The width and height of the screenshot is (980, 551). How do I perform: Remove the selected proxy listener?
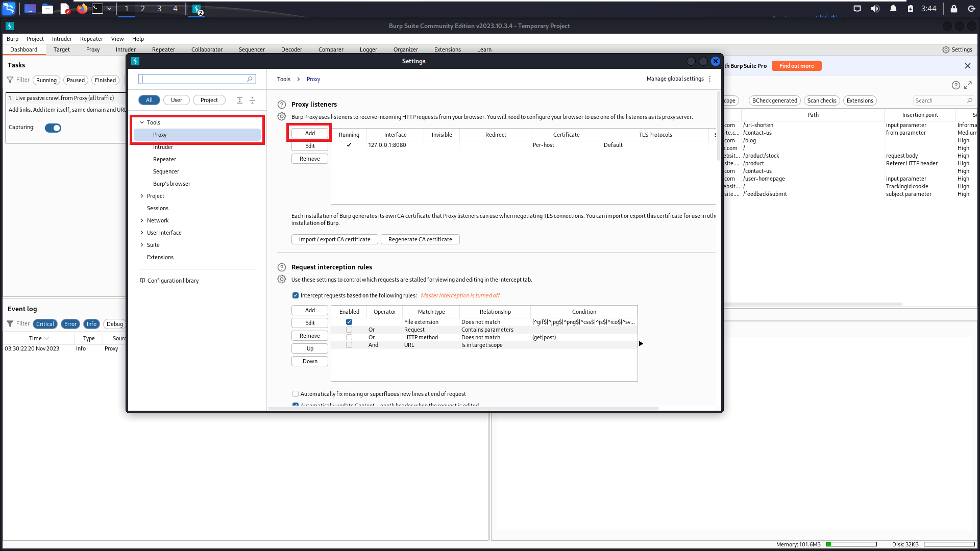click(x=310, y=159)
